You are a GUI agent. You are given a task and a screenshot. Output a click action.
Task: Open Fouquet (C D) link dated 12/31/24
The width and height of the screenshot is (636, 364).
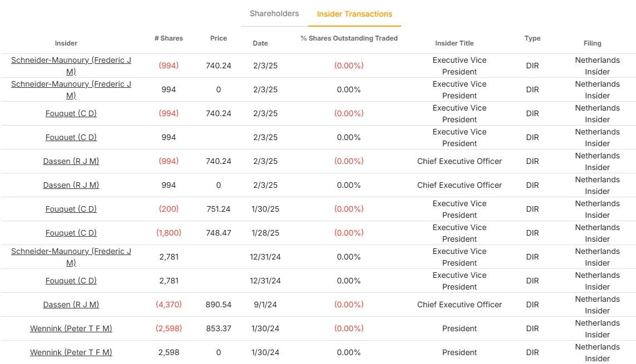71,281
